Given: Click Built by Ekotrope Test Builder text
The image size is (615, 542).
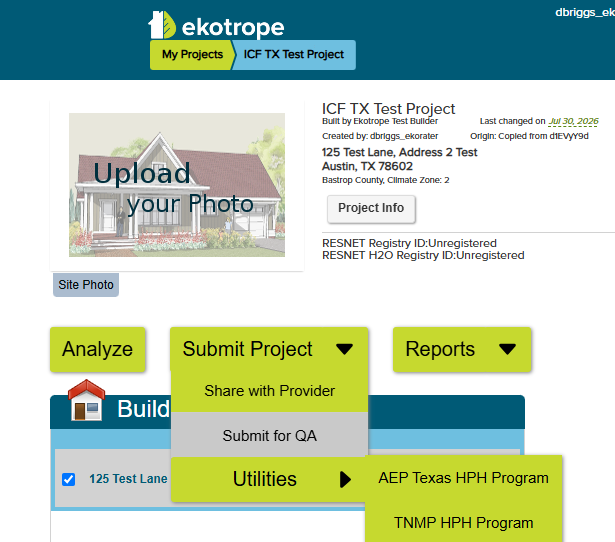Looking at the screenshot, I should pyautogui.click(x=380, y=121).
